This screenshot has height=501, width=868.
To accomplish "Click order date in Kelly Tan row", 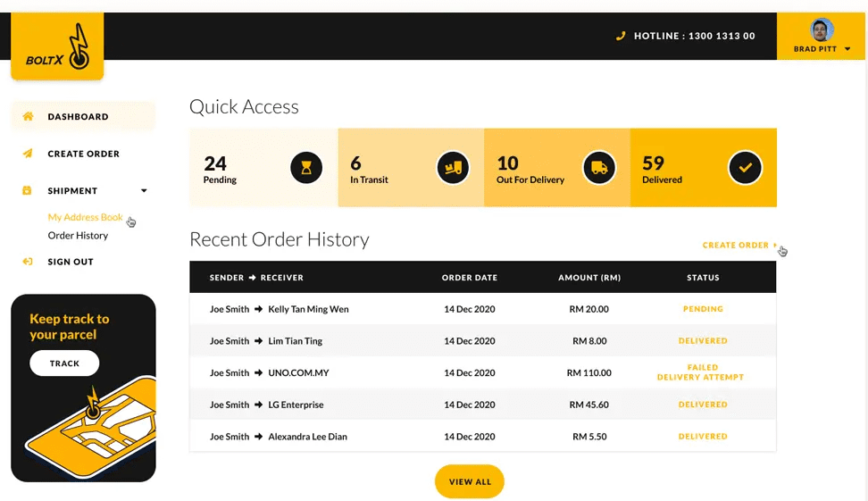I will point(470,309).
